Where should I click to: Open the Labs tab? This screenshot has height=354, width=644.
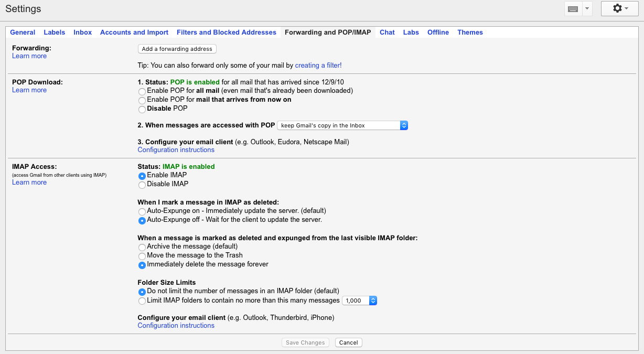click(411, 33)
